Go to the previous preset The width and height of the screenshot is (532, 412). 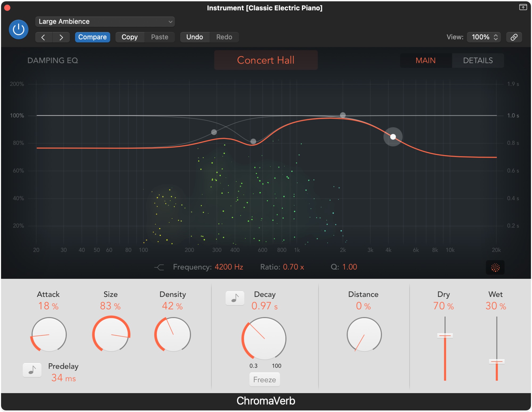[x=44, y=37]
